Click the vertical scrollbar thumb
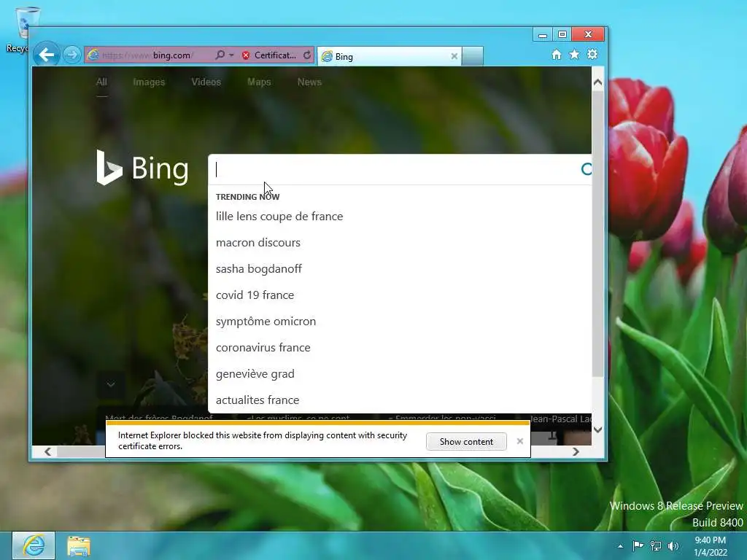This screenshot has height=560, width=747. coord(598,233)
